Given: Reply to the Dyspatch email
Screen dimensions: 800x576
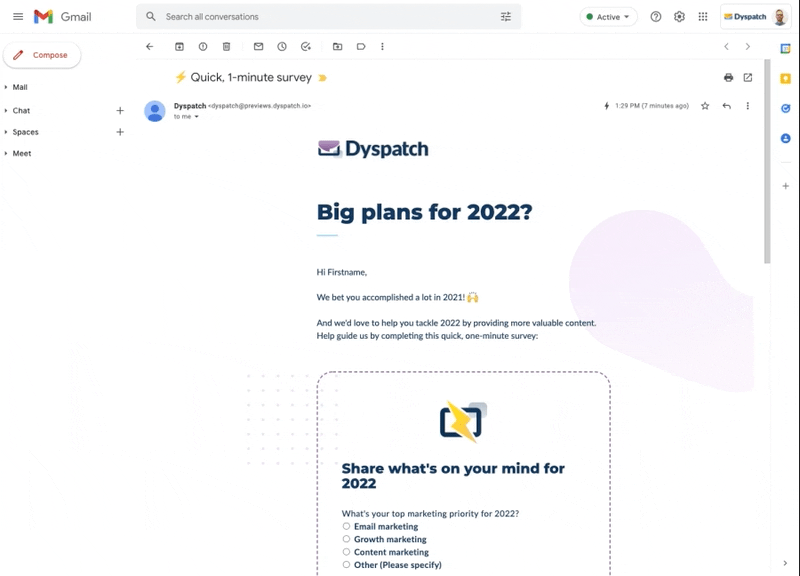Looking at the screenshot, I should pyautogui.click(x=727, y=106).
